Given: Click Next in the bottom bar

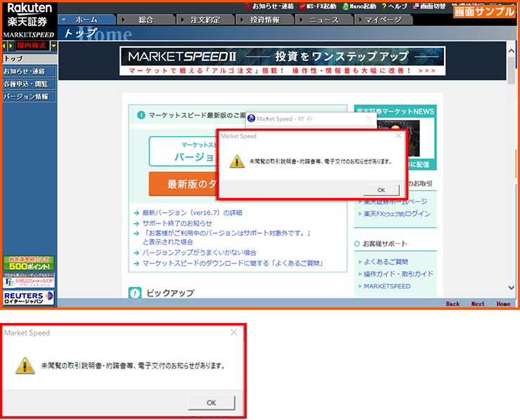Looking at the screenshot, I should tap(478, 303).
